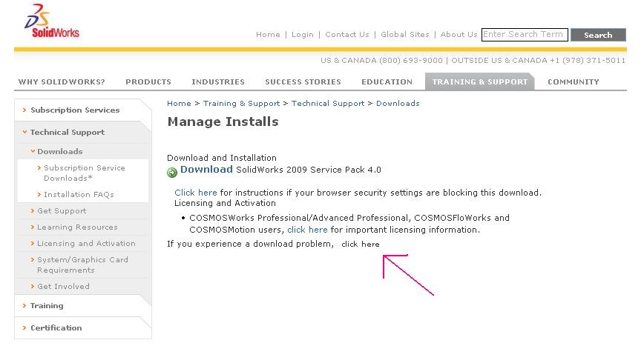644x346 pixels.
Task: Open the Login link
Action: pos(302,35)
